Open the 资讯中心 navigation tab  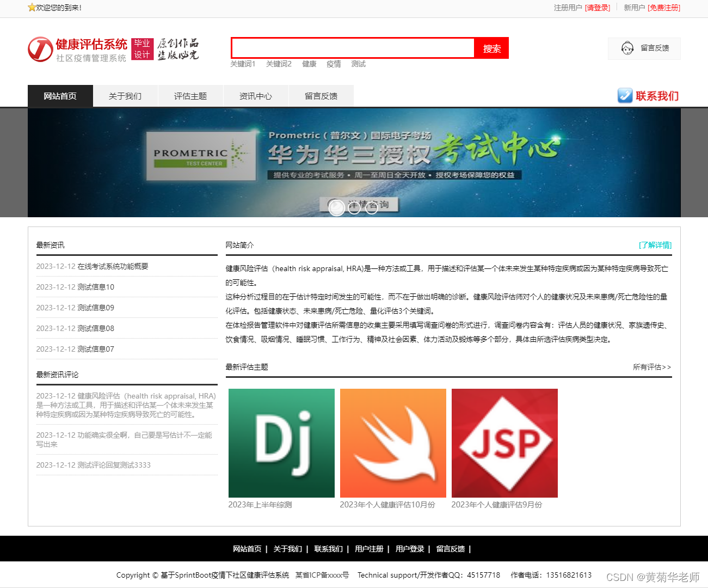tap(256, 96)
